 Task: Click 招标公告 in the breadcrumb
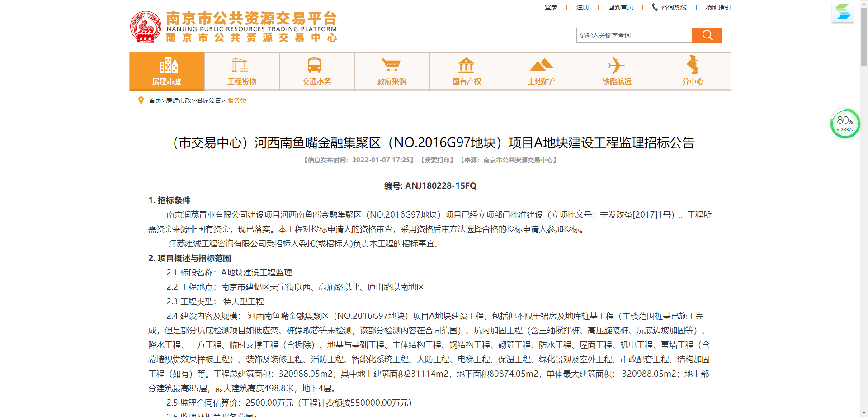coord(208,100)
